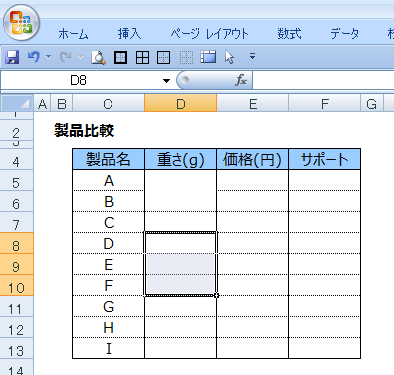Select column B header
Screen dimensions: 394x375
62,104
